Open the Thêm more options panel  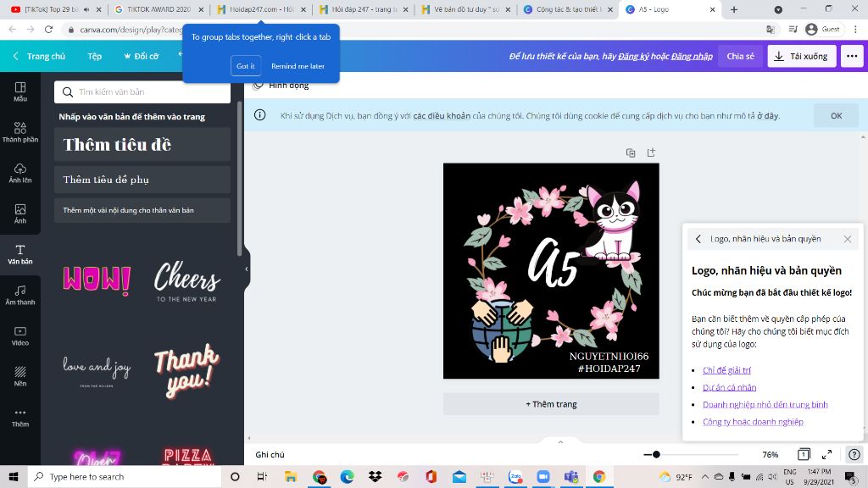[20, 417]
